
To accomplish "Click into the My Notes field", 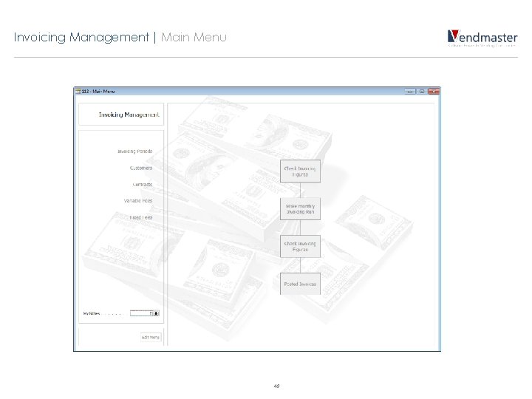I will pos(142,313).
